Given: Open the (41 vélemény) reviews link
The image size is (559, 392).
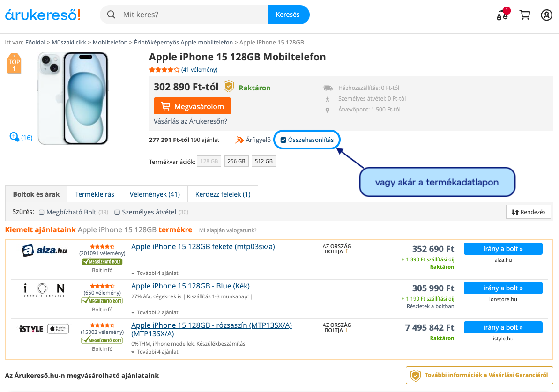Looking at the screenshot, I should click(x=199, y=69).
